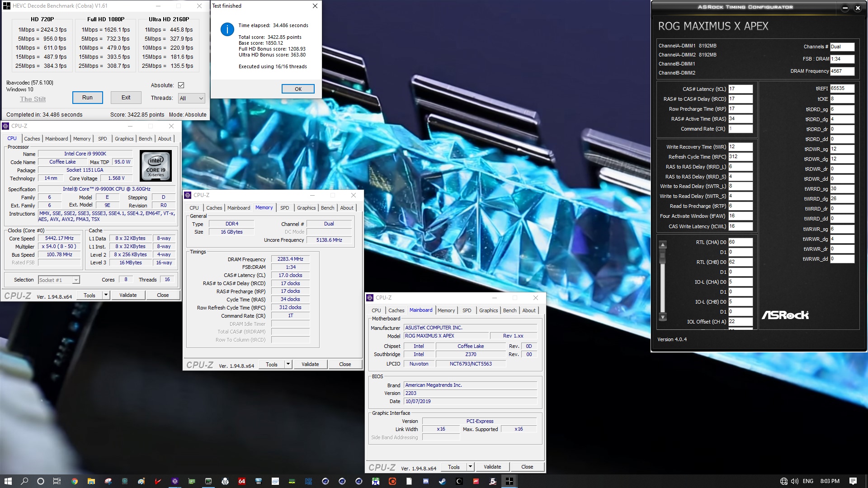
Task: Click Refresh Cycle Time (tRFC) field
Action: pyautogui.click(x=741, y=157)
